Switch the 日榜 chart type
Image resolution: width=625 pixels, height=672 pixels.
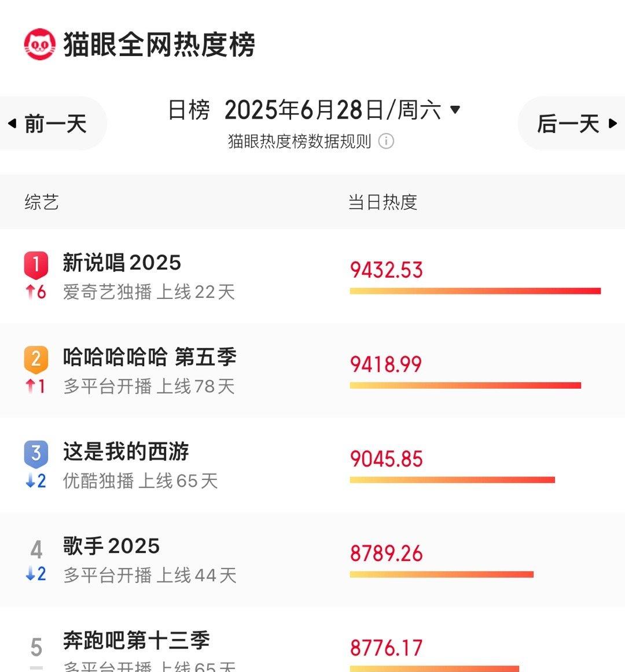coord(189,110)
